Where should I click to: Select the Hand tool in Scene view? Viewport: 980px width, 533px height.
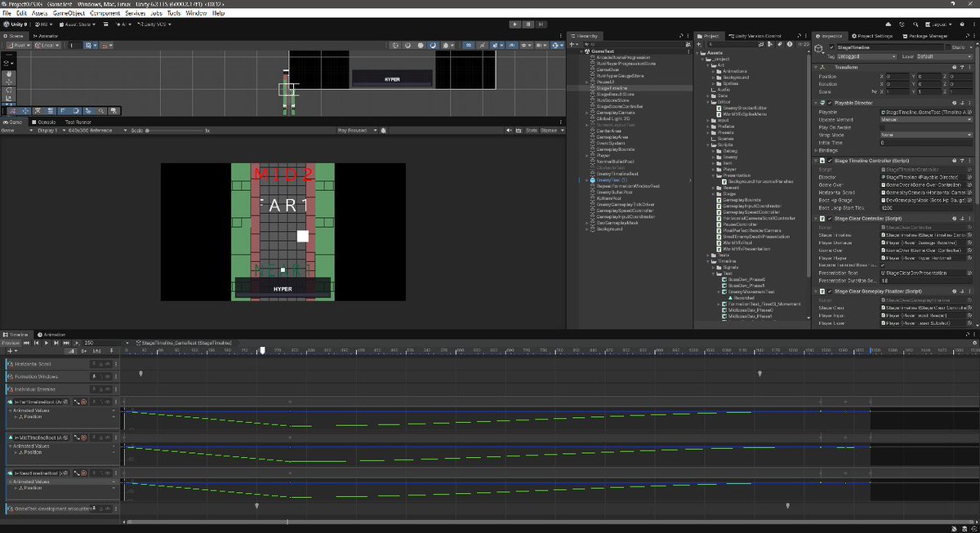[x=8, y=73]
